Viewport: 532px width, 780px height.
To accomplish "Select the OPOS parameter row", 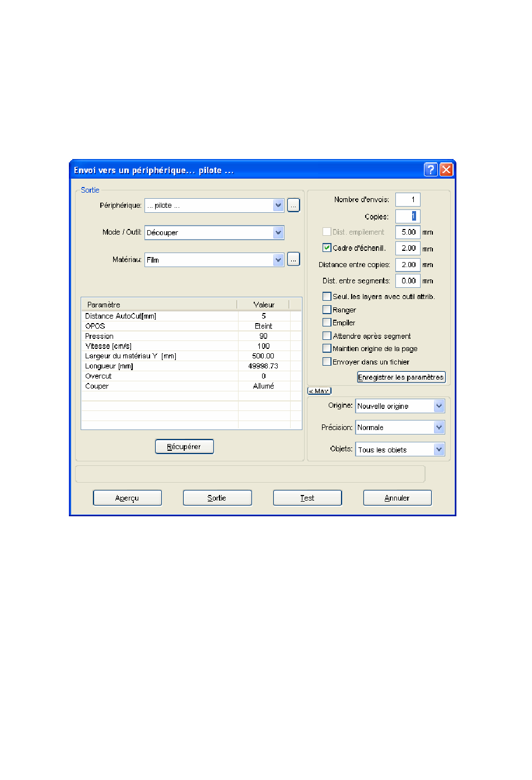I will 191,326.
